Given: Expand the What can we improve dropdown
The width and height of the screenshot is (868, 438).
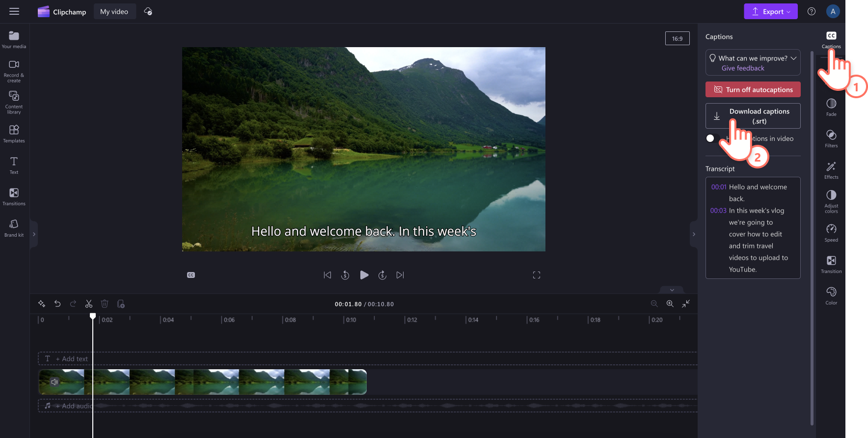Looking at the screenshot, I should [793, 58].
